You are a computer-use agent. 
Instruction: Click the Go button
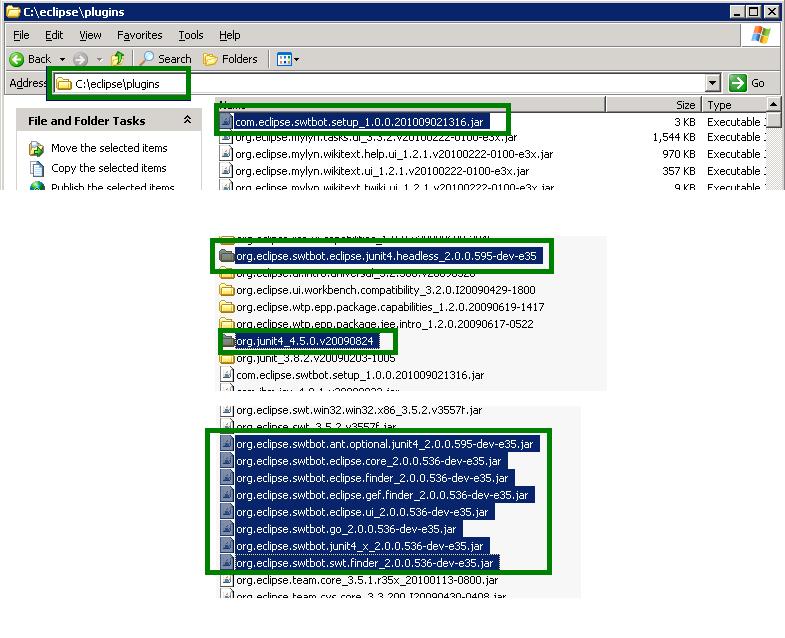pyautogui.click(x=747, y=83)
